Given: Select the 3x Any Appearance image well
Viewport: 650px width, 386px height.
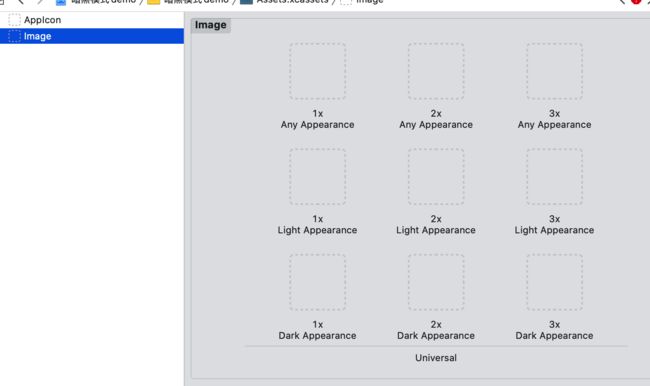Looking at the screenshot, I should coord(555,71).
